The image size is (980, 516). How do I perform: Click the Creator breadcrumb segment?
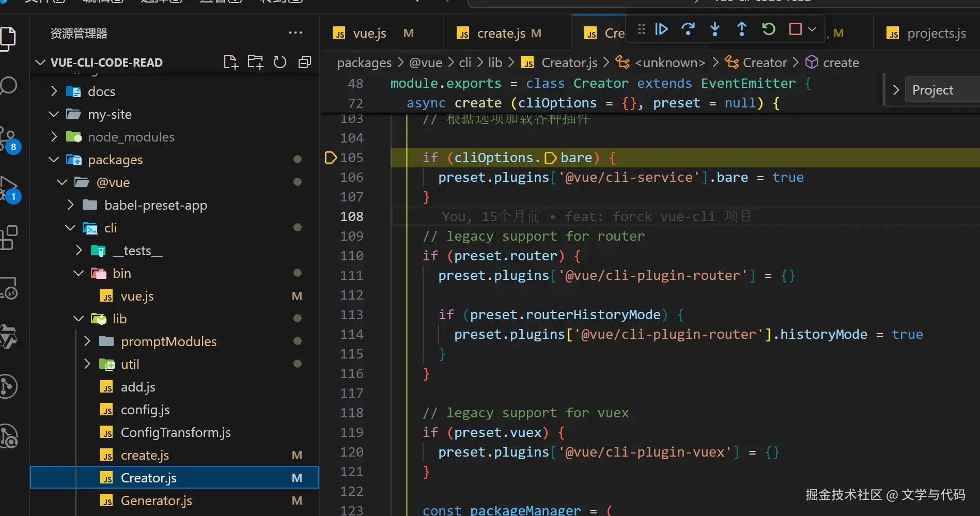(764, 62)
